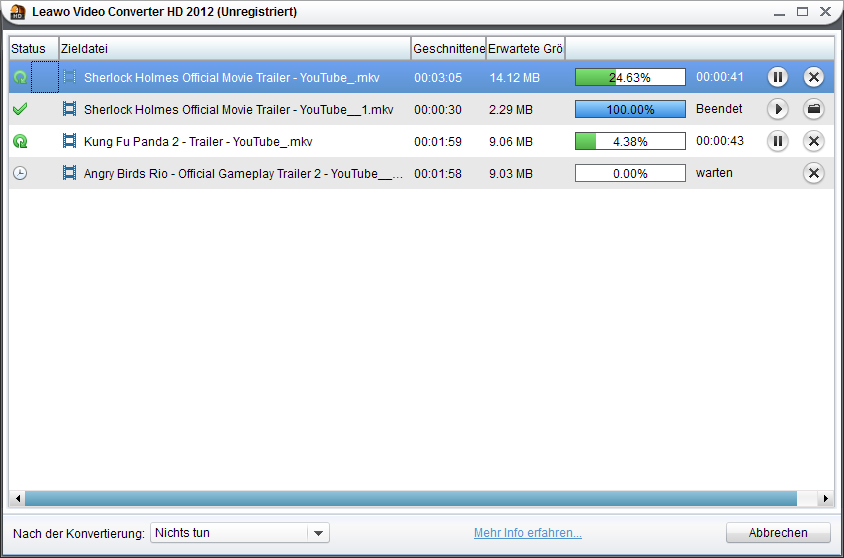This screenshot has height=558, width=844.
Task: Cancel the Sherlock Holmes _.mkv conversion
Action: 813,77
